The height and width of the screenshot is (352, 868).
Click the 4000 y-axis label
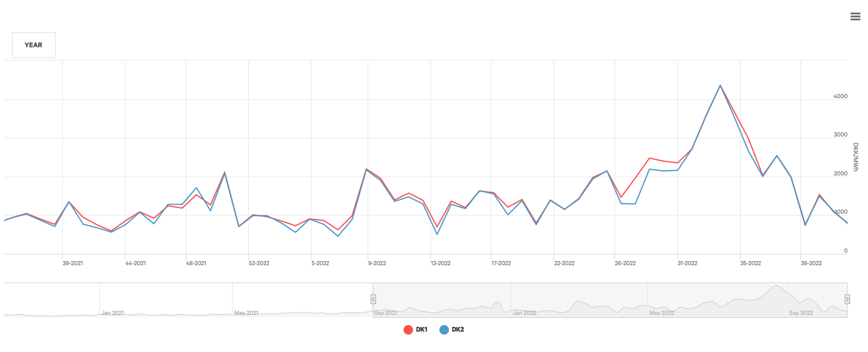point(841,96)
